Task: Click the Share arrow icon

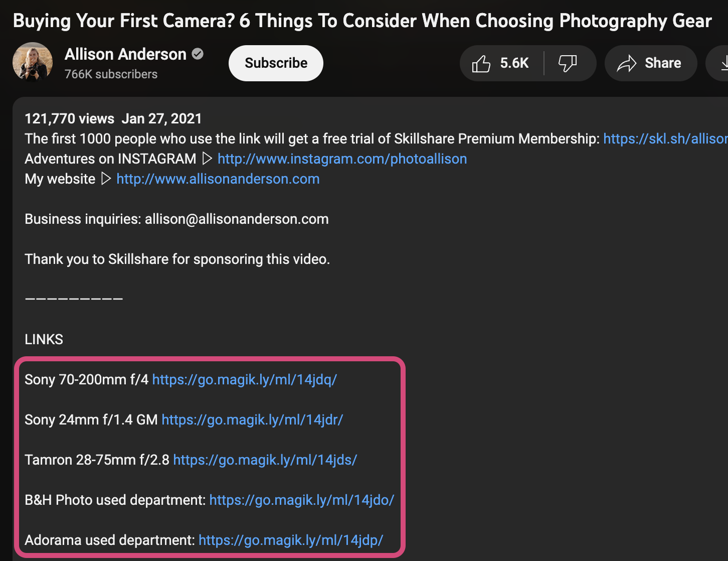Action: [x=627, y=64]
